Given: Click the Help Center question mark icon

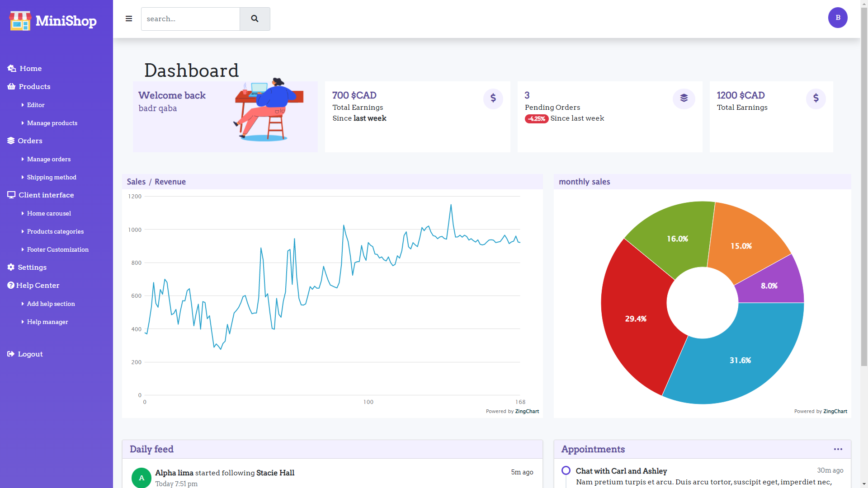Looking at the screenshot, I should [x=10, y=285].
